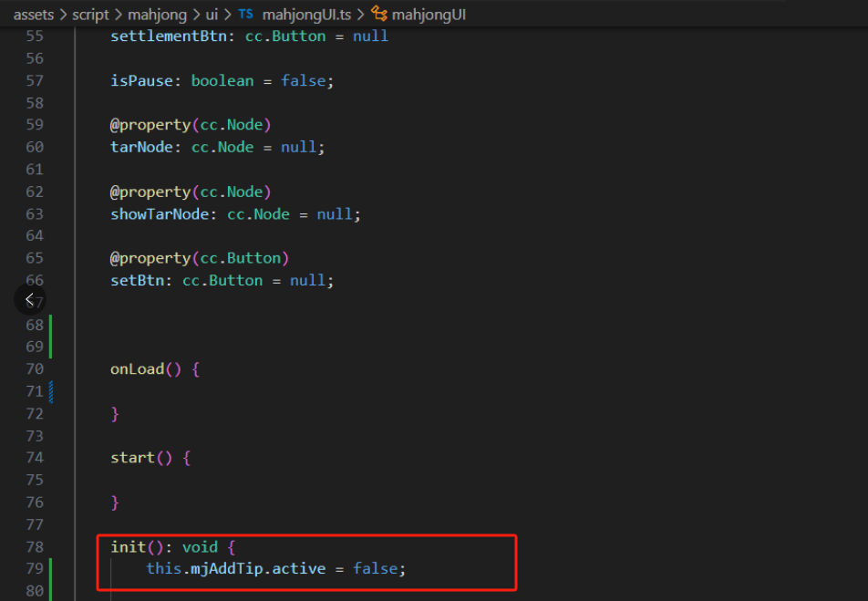Click 'null' value on line 55
The width and height of the screenshot is (868, 601).
coord(371,36)
